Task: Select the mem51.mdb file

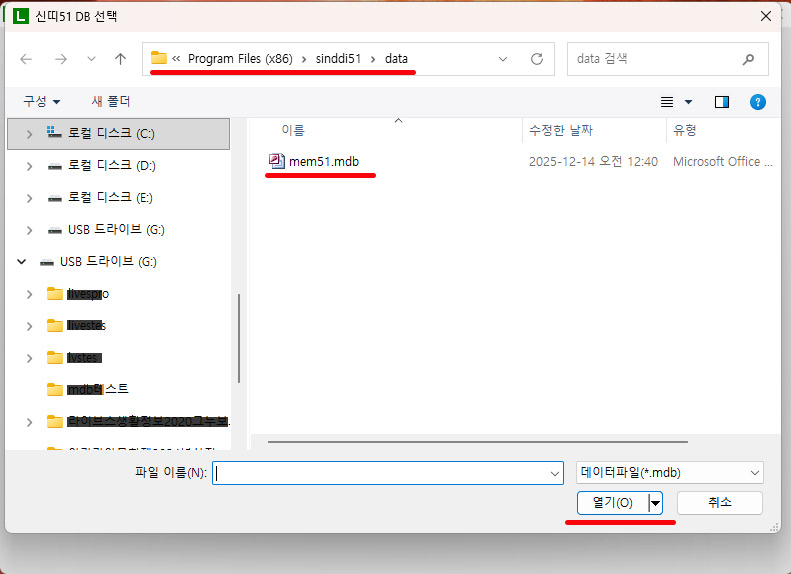Action: tap(322, 161)
